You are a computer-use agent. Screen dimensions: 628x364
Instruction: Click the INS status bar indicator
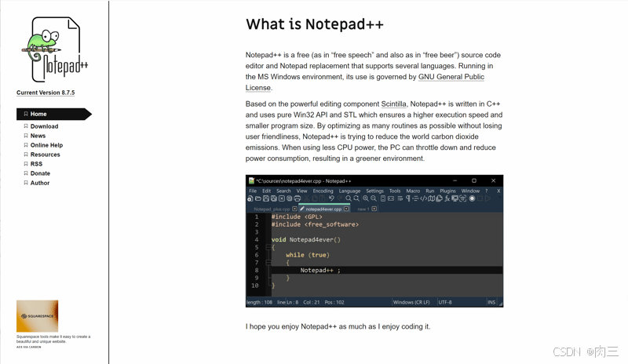pyautogui.click(x=491, y=302)
